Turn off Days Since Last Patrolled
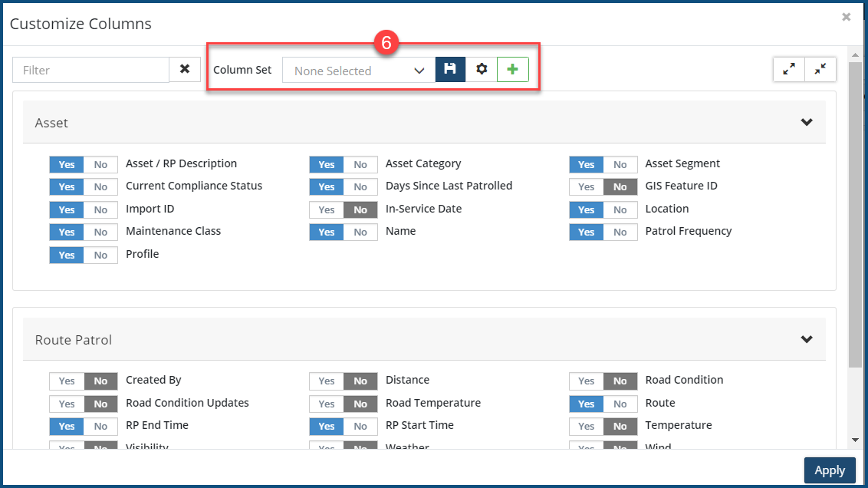Image resolution: width=868 pixels, height=488 pixels. click(x=360, y=186)
